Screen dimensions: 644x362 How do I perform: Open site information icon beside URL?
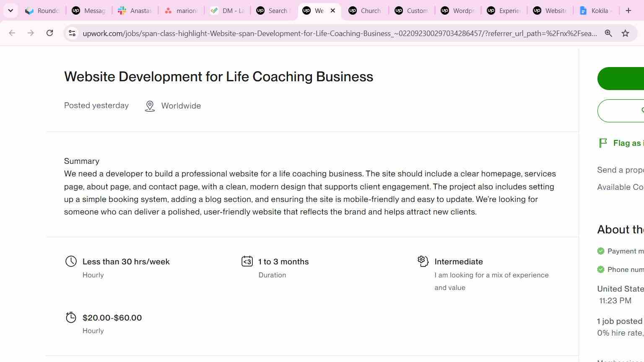[72, 33]
